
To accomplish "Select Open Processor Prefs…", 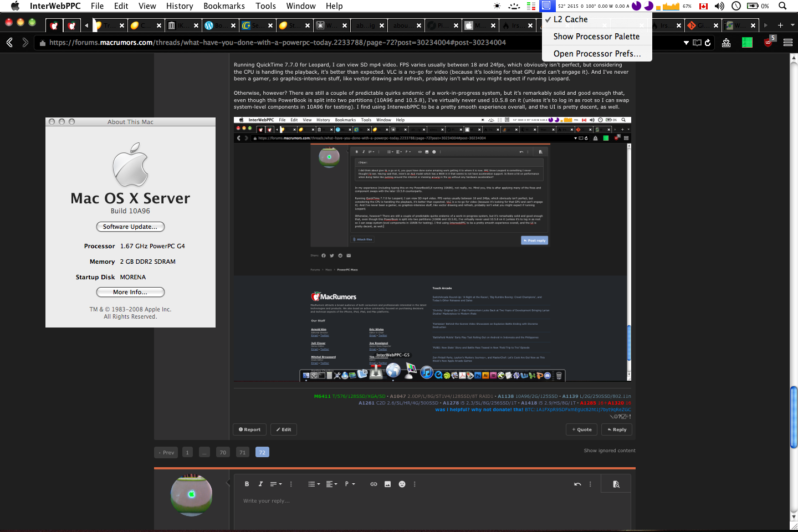I will click(597, 54).
